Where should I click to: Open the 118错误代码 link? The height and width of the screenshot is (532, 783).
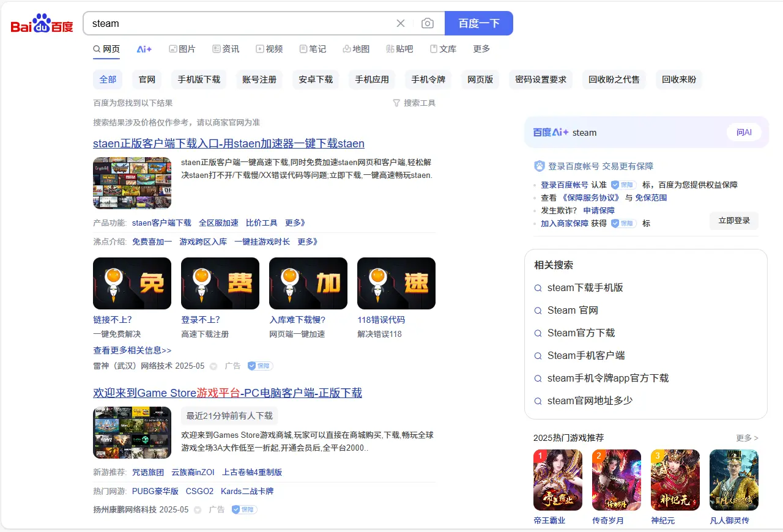click(x=381, y=320)
